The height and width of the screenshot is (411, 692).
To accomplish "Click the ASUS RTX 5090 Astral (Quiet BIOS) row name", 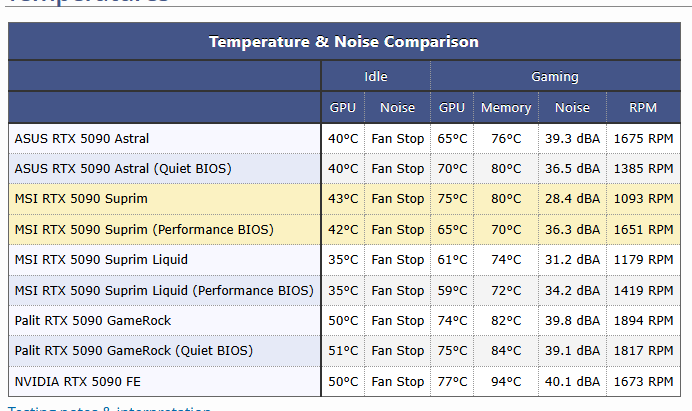I will pos(121,168).
